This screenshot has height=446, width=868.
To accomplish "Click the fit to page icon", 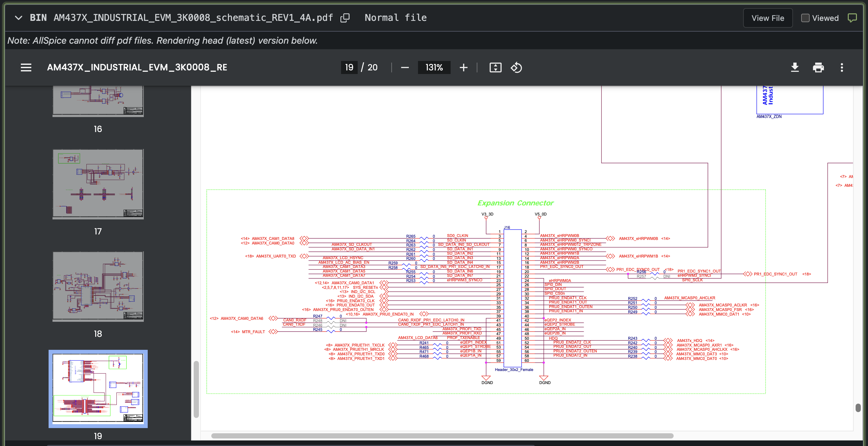I will [495, 67].
